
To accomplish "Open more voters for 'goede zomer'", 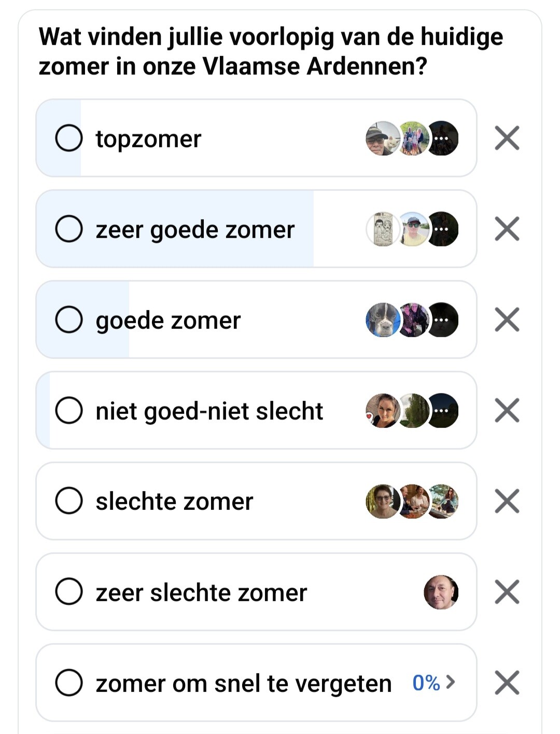I will (x=442, y=320).
